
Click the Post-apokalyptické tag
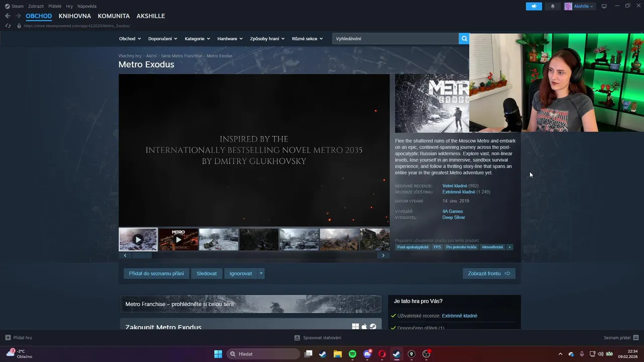tap(413, 247)
